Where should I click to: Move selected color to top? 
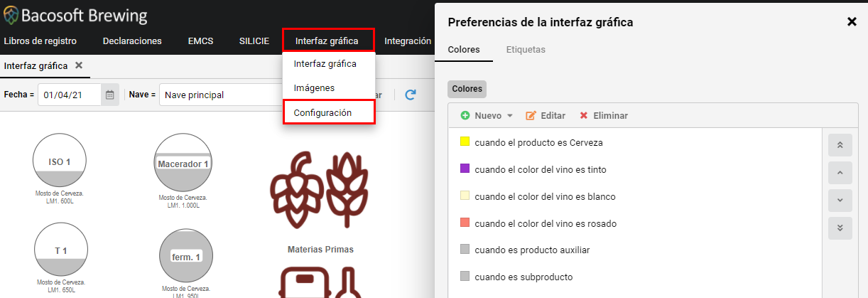[x=840, y=144]
